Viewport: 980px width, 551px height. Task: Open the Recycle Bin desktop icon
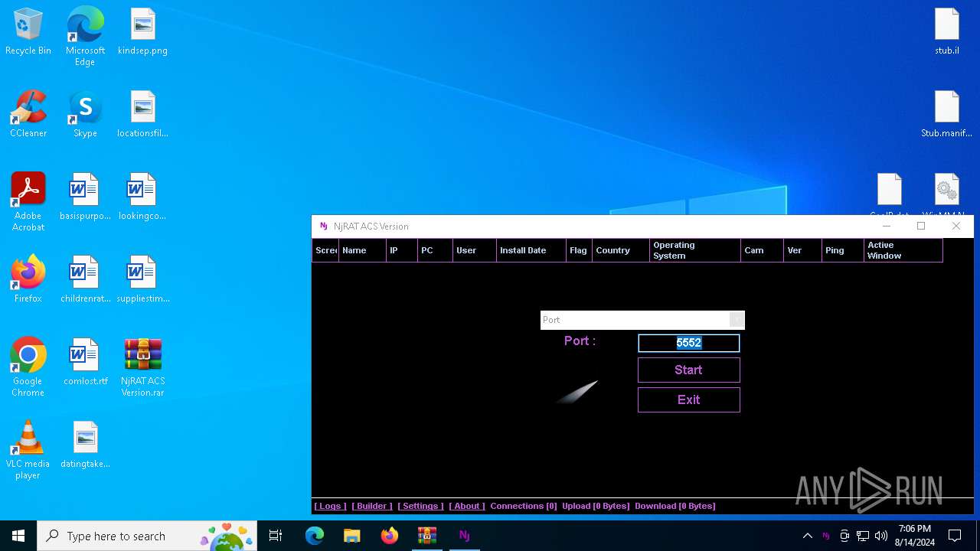click(x=28, y=32)
